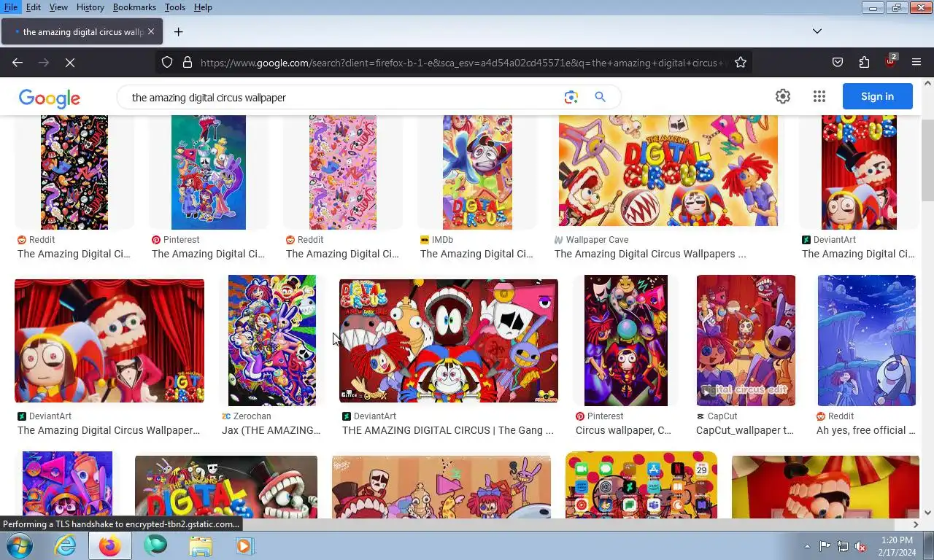
Task: Open the Zerochan Jax collage thumbnail
Action: (x=272, y=341)
